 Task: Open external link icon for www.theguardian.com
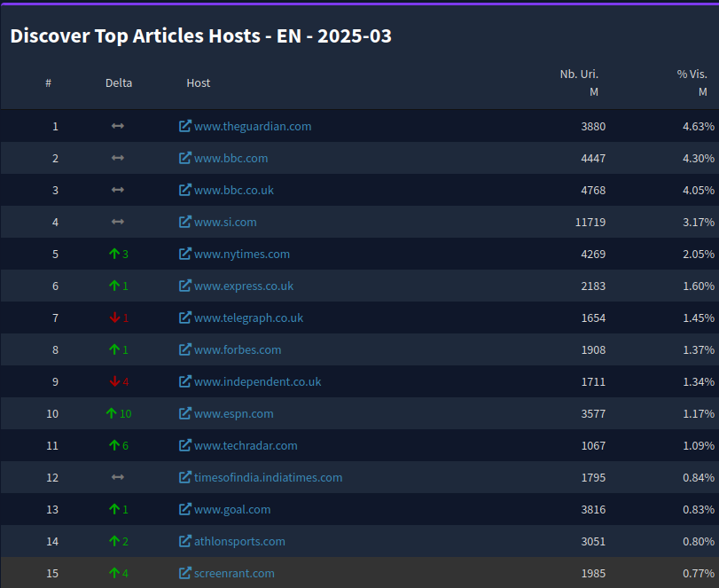pyautogui.click(x=184, y=126)
